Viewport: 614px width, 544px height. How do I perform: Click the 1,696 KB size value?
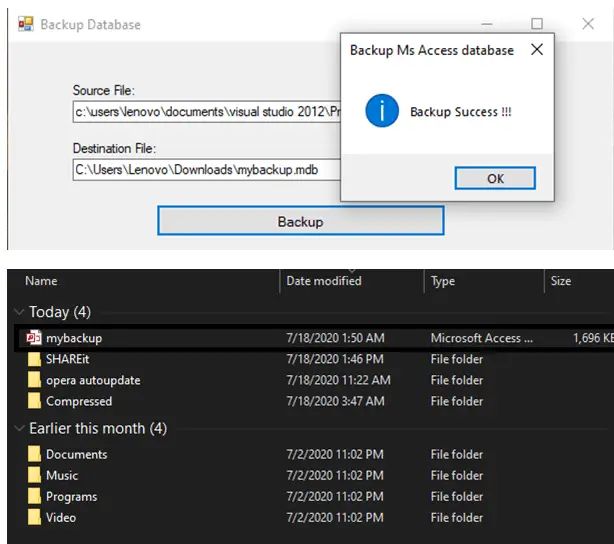tap(593, 338)
